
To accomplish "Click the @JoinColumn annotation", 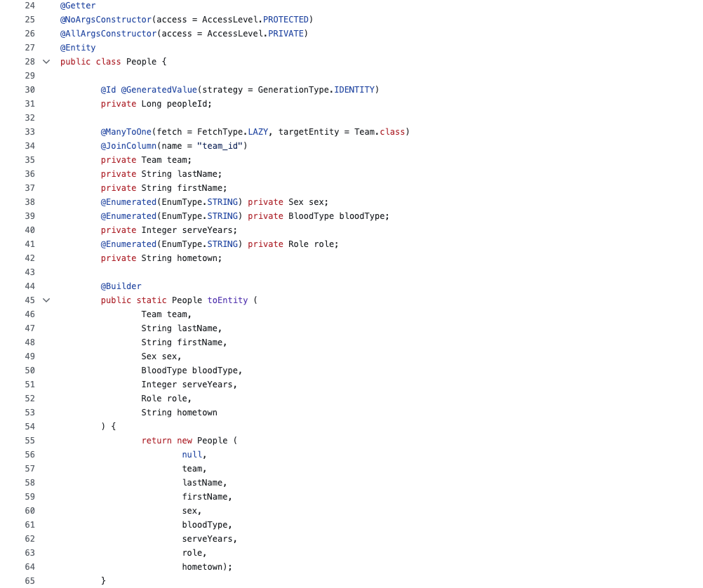I will click(128, 146).
